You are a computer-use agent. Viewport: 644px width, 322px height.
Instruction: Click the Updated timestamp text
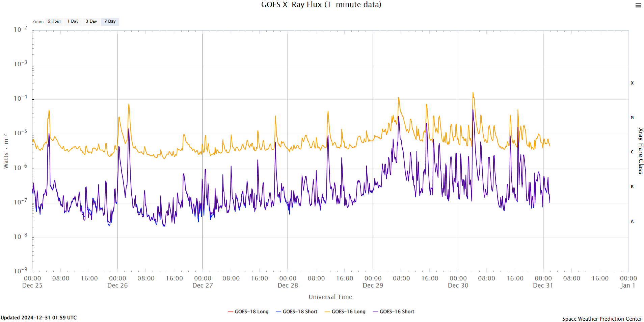point(39,318)
